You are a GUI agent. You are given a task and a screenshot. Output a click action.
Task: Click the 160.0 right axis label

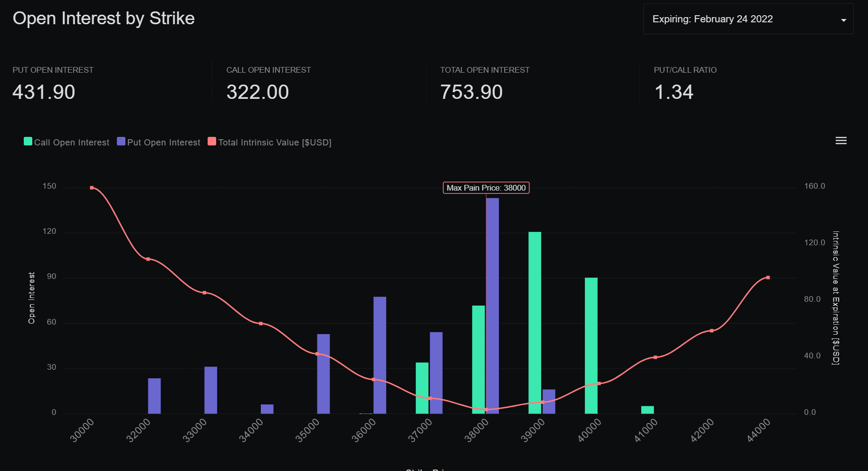[814, 186]
